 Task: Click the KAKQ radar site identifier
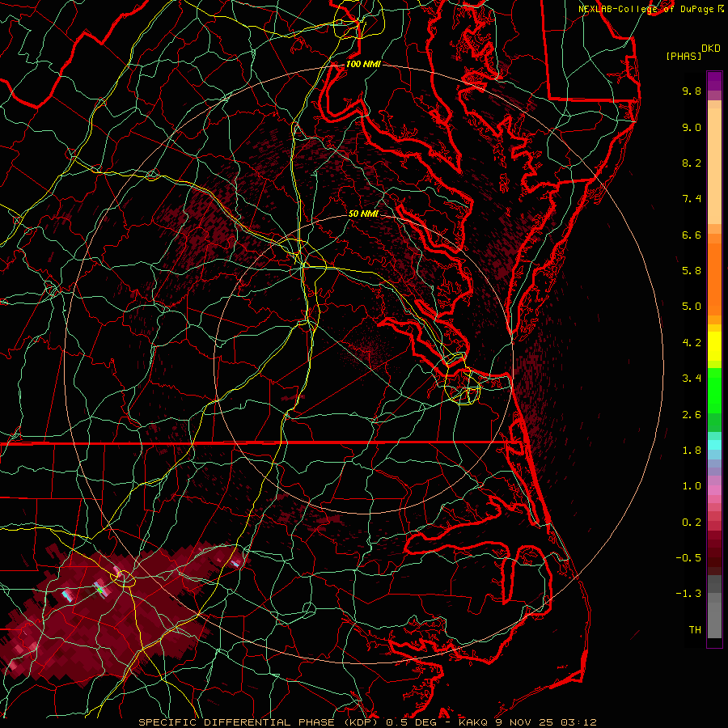click(473, 722)
